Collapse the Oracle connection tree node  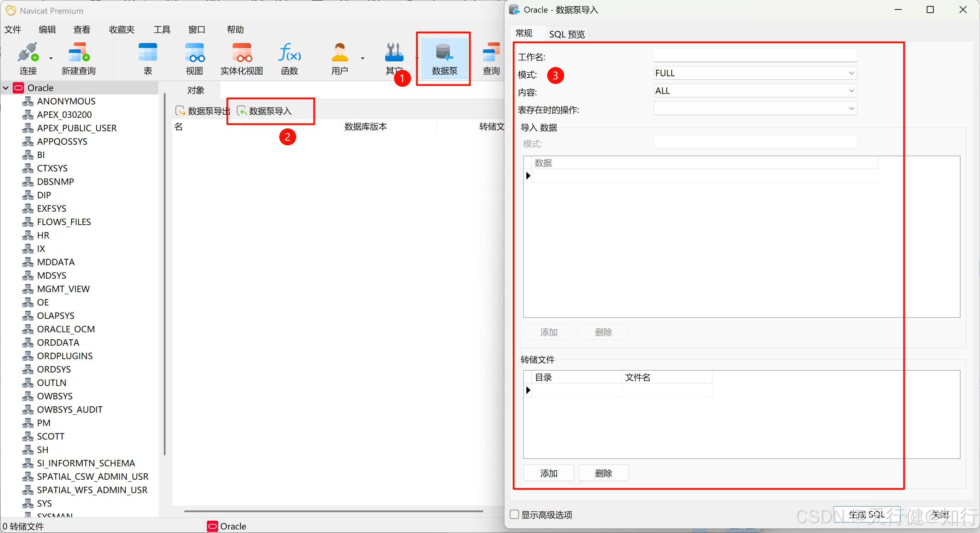tap(6, 88)
